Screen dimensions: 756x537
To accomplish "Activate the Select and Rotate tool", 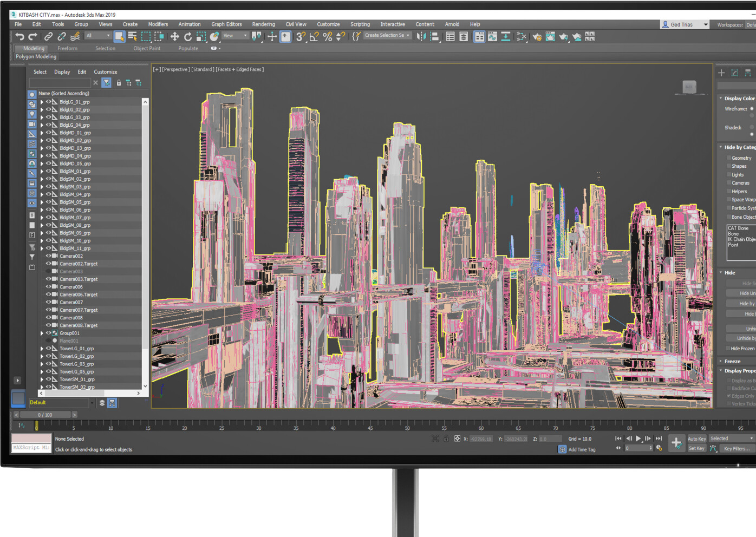I will (x=188, y=36).
